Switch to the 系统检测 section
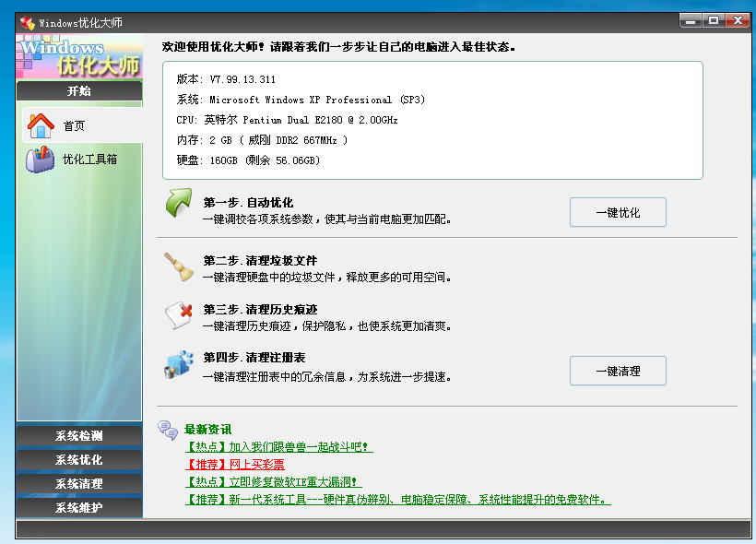The width and height of the screenshot is (756, 544). (x=78, y=434)
